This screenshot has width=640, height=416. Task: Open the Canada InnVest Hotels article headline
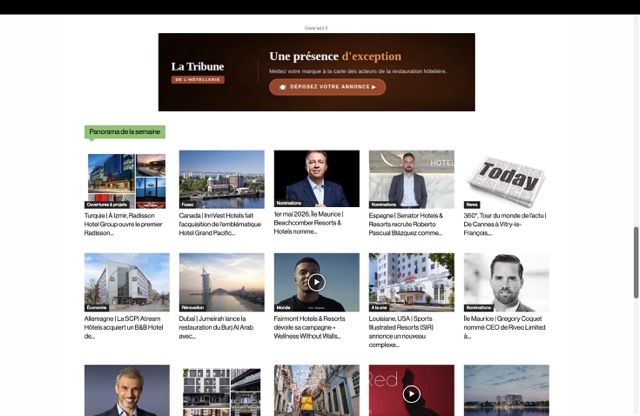pyautogui.click(x=220, y=224)
